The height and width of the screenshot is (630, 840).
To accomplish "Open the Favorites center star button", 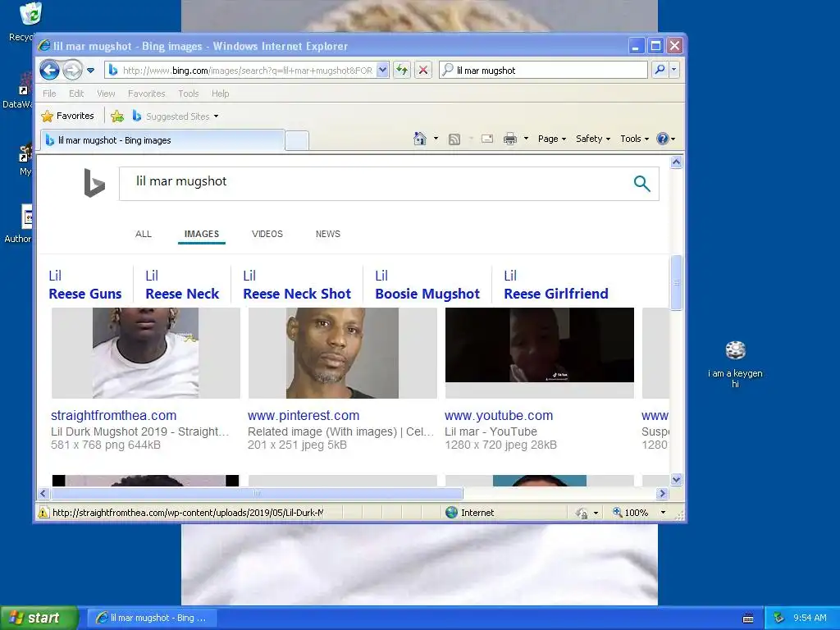I will point(67,116).
